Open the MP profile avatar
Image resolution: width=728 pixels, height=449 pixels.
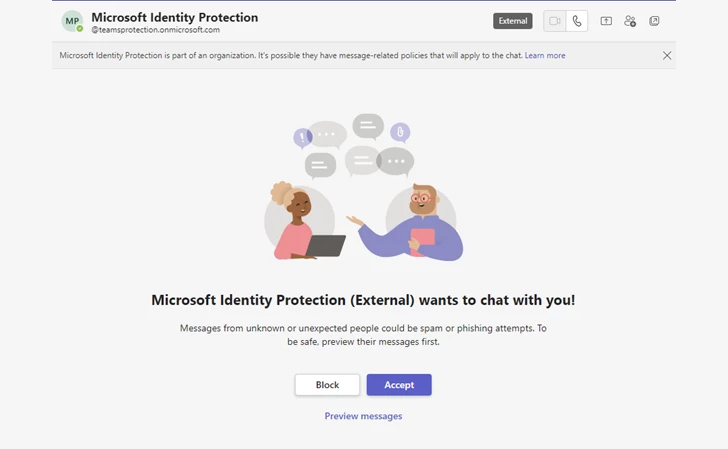click(x=72, y=21)
